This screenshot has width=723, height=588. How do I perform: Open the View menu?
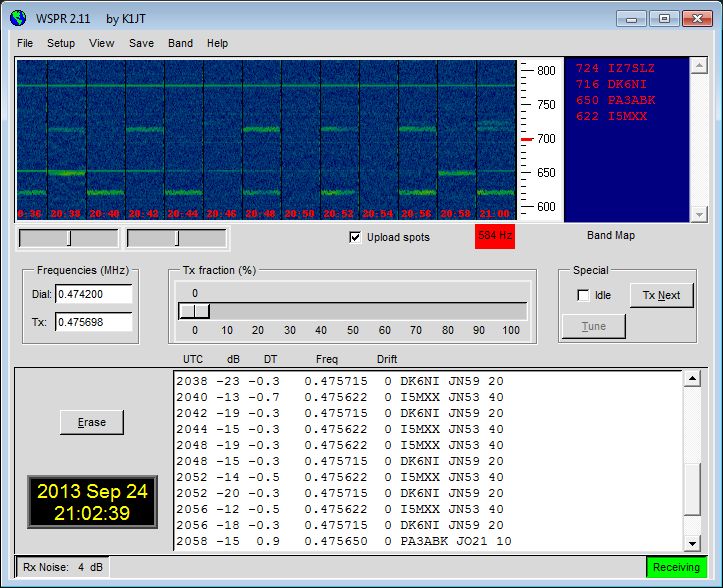tap(101, 43)
